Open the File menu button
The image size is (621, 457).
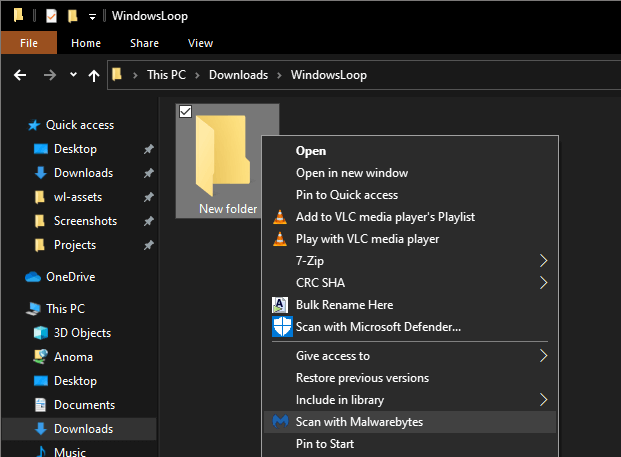point(29,43)
